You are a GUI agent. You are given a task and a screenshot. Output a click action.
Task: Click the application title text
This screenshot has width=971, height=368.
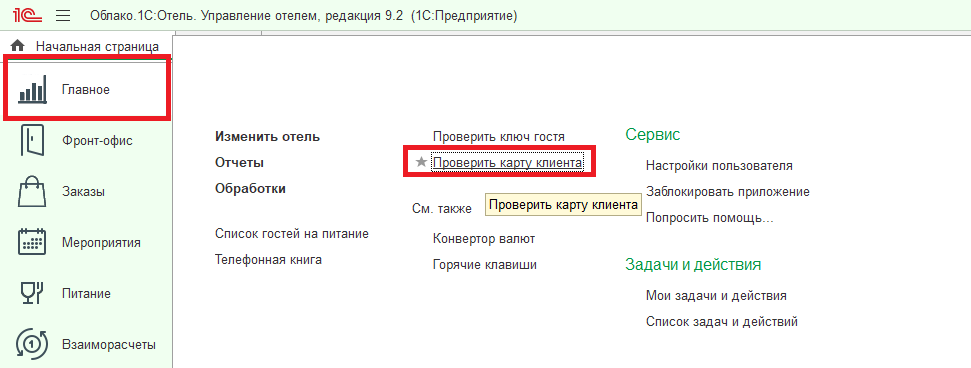[303, 15]
